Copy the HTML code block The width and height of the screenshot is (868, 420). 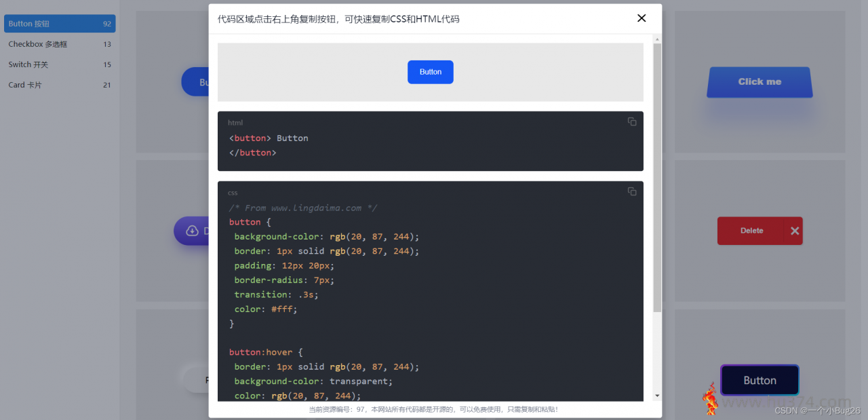[x=632, y=121]
